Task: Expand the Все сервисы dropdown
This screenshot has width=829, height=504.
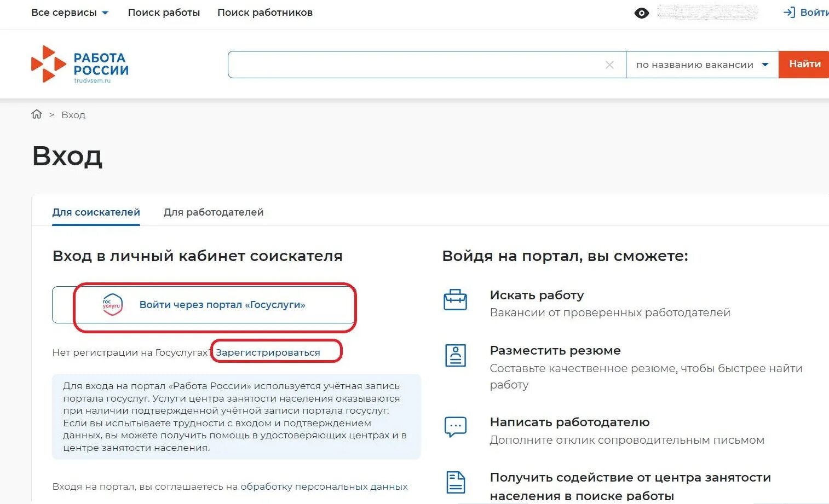Action: coord(70,13)
